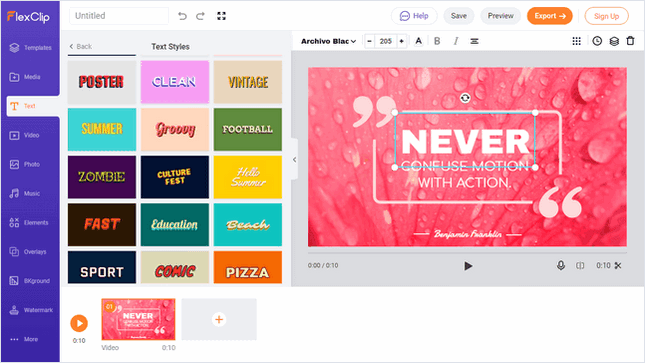Apply the SPORT text style

point(102,268)
